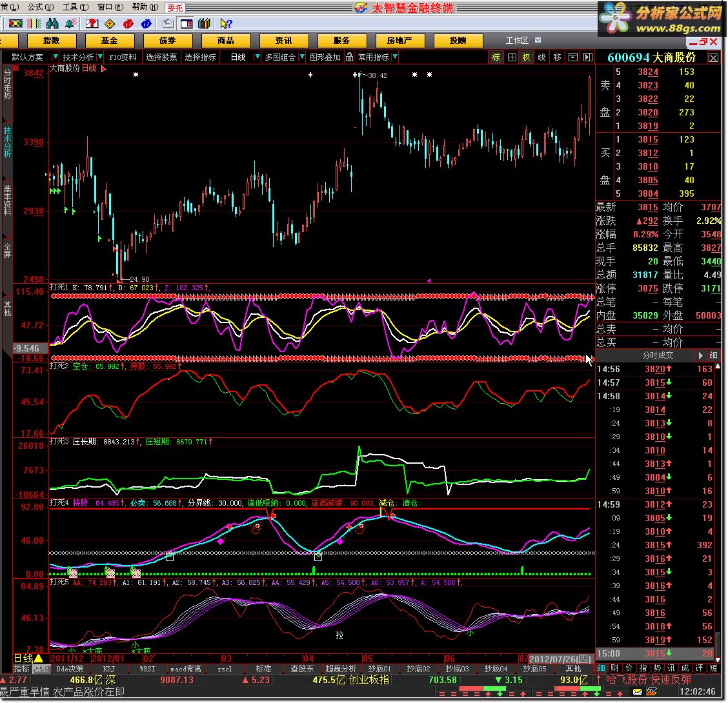
Task: Click the scrollbar down arrow of tick list
Action: pos(718,659)
